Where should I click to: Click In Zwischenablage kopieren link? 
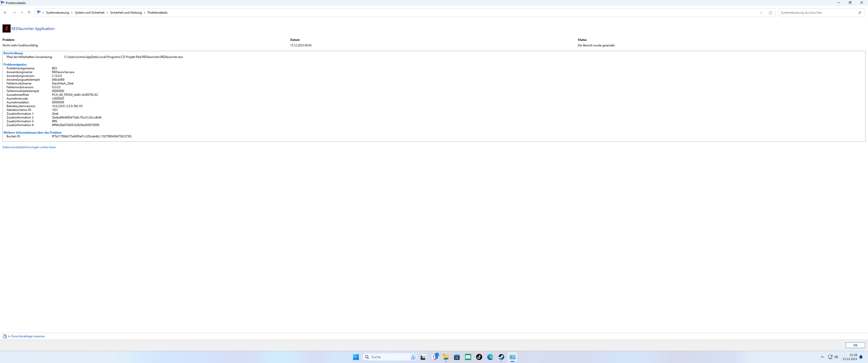click(26, 336)
